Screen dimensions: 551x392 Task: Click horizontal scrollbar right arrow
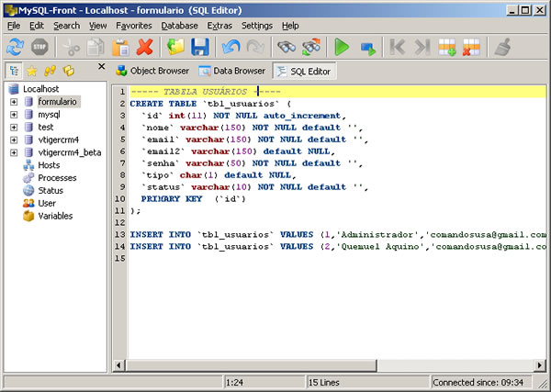coord(540,365)
